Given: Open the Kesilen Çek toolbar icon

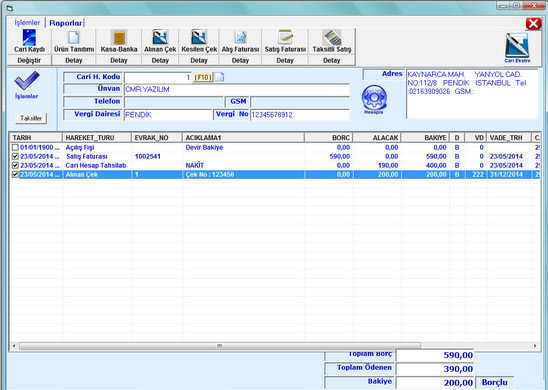Looking at the screenshot, I should [x=199, y=37].
